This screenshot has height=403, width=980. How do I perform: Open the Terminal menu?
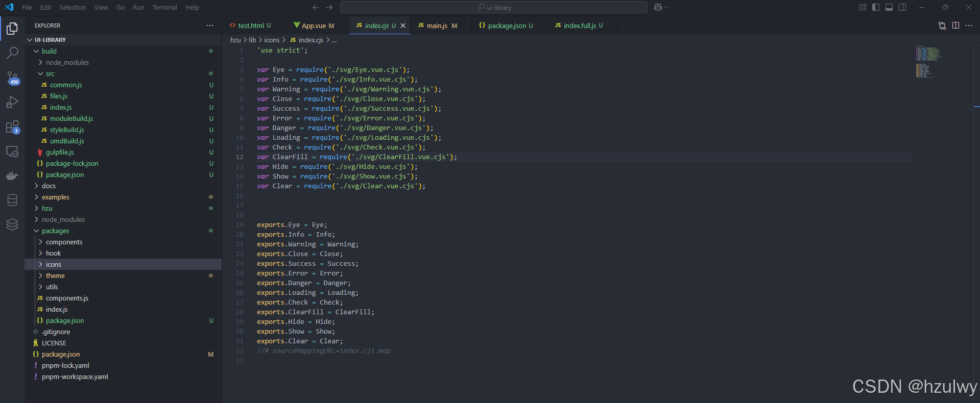(x=165, y=7)
